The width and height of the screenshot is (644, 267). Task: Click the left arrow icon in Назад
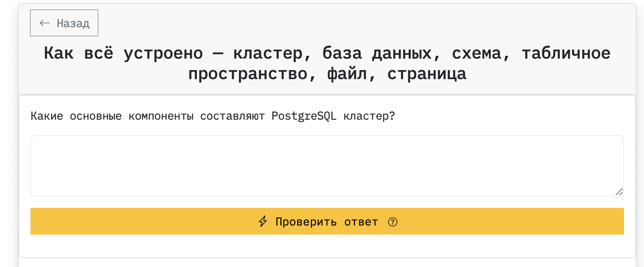(x=45, y=23)
